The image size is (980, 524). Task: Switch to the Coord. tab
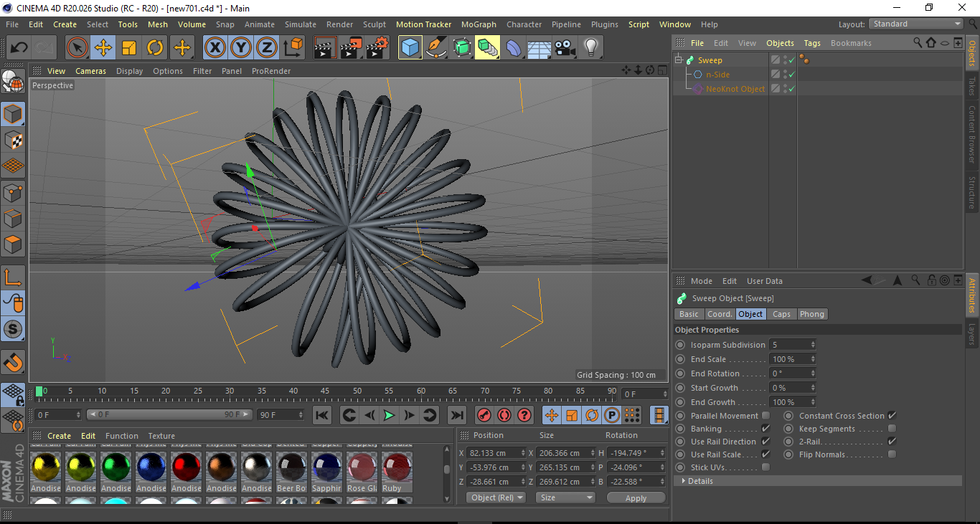pyautogui.click(x=720, y=314)
